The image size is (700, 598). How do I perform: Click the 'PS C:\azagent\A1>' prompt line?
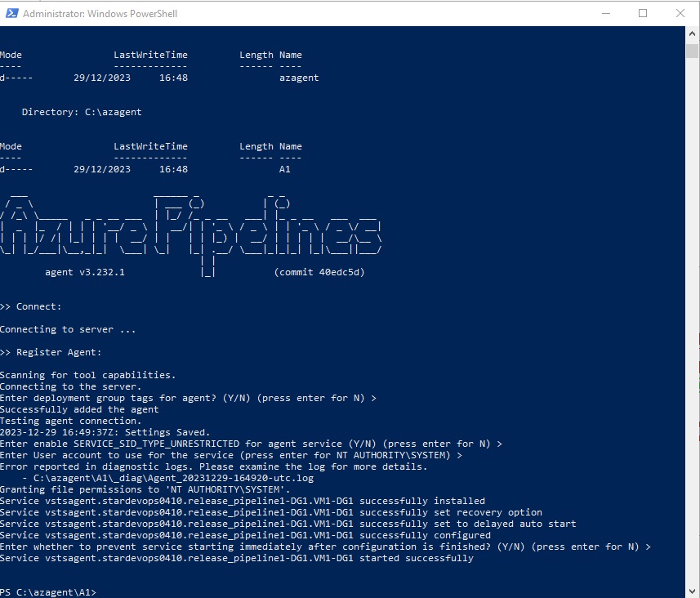pos(48,592)
